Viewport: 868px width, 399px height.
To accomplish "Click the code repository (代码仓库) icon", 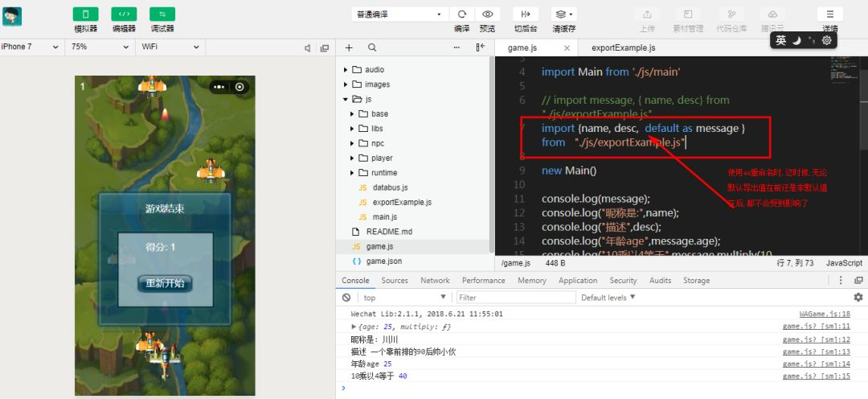I will 731,14.
